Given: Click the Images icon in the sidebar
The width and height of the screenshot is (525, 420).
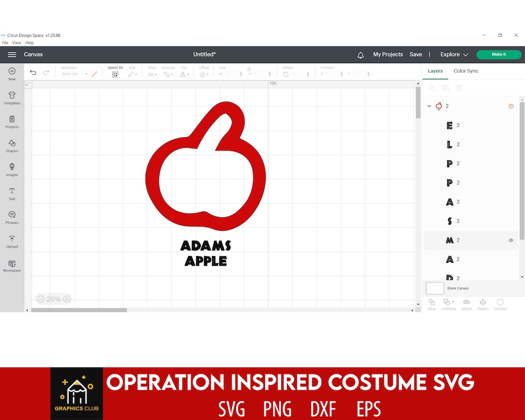Looking at the screenshot, I should pyautogui.click(x=12, y=169).
